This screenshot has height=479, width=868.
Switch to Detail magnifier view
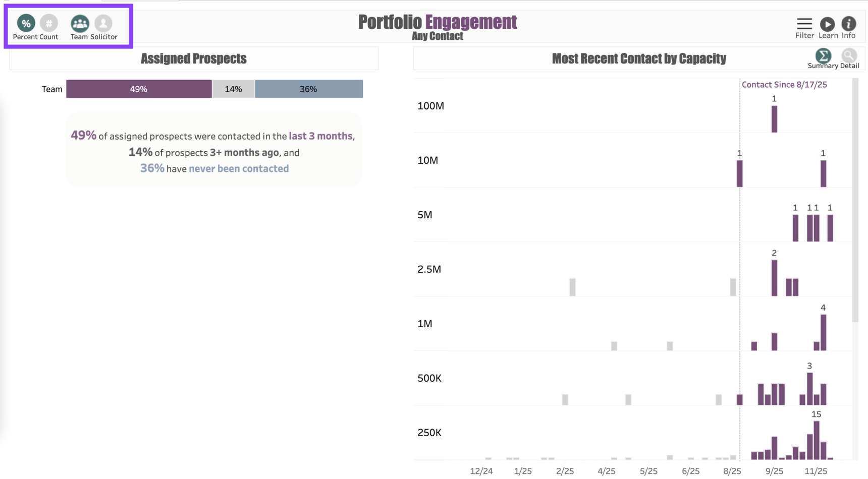849,55
